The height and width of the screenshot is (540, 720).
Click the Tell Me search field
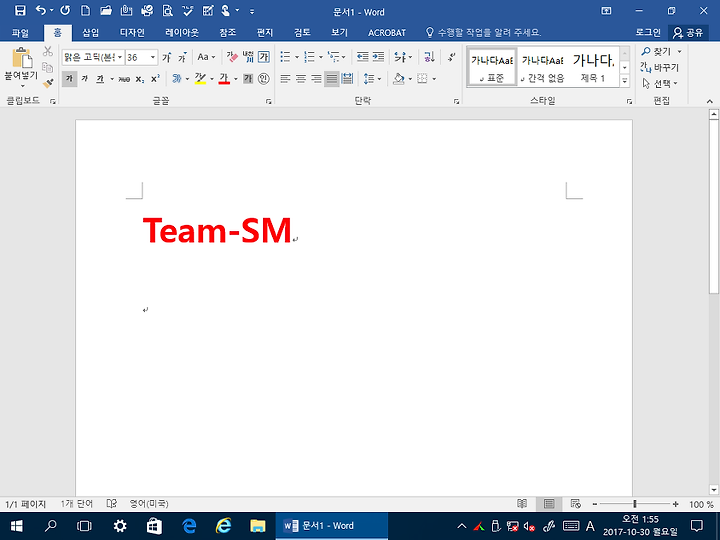coord(484,33)
